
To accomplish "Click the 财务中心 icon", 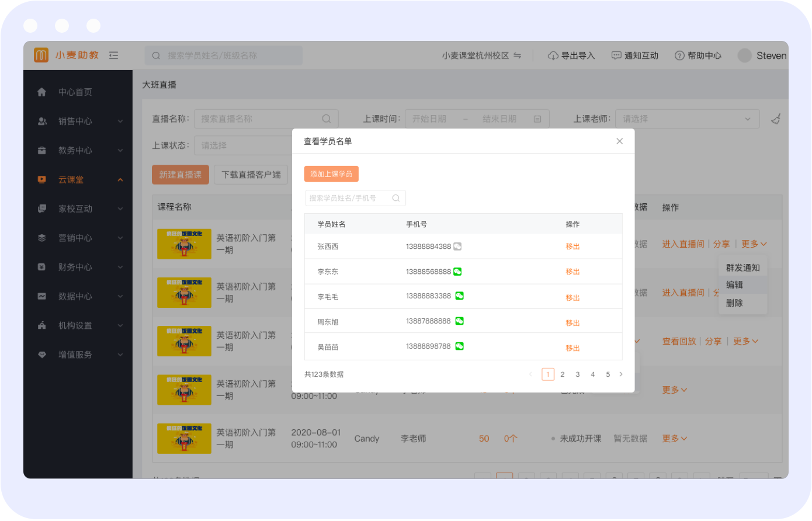I will (42, 267).
